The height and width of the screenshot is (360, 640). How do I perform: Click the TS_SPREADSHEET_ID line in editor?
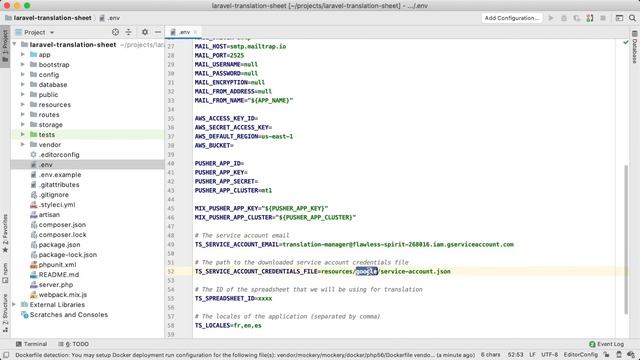pyautogui.click(x=233, y=298)
